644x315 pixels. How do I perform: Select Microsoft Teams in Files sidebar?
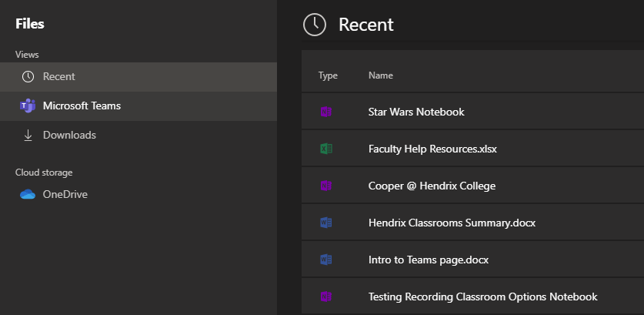tap(138, 106)
